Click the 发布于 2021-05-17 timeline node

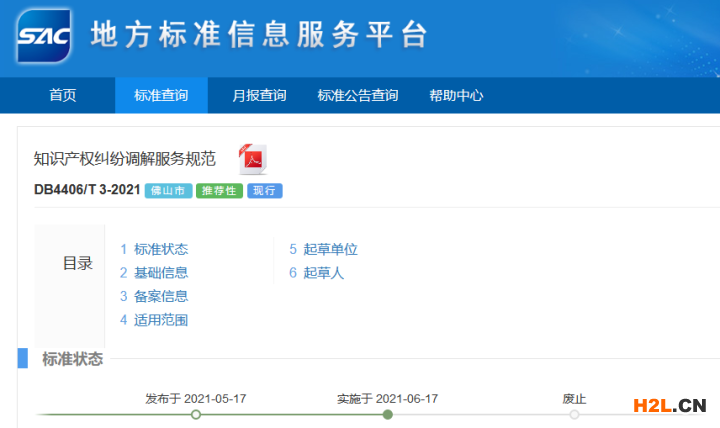[x=196, y=415]
